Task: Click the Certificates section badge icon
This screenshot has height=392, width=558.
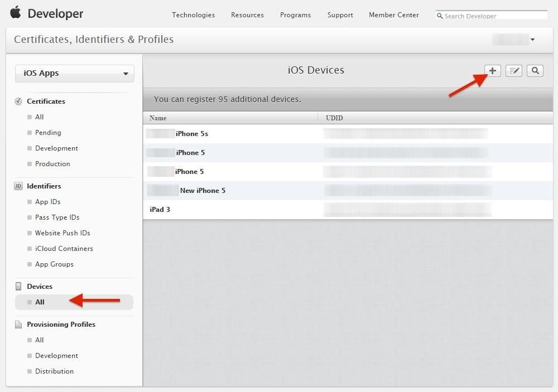Action: pyautogui.click(x=17, y=101)
